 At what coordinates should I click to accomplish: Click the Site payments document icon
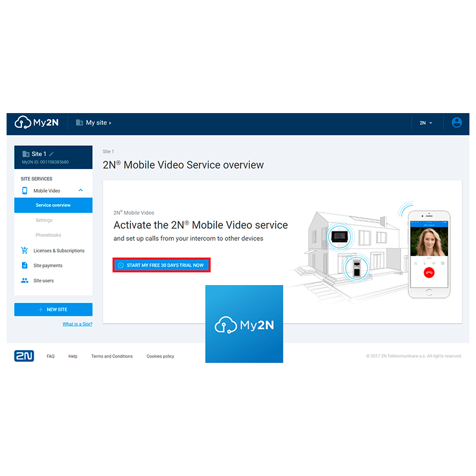point(24,265)
